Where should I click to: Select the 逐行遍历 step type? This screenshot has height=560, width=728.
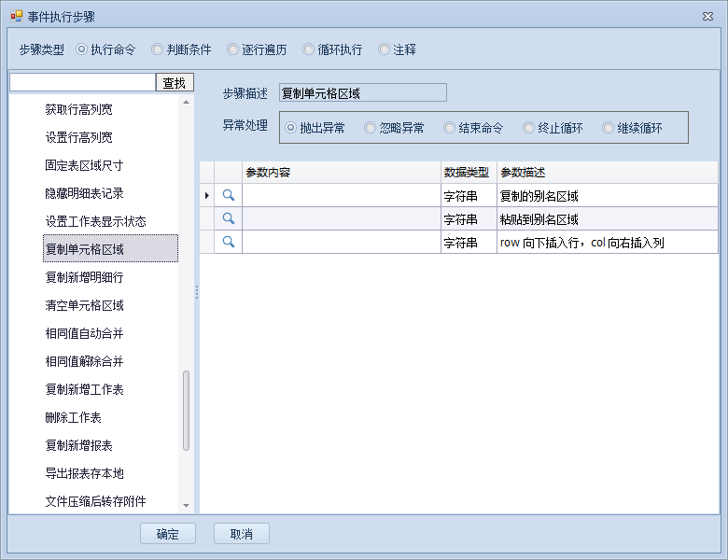[233, 49]
